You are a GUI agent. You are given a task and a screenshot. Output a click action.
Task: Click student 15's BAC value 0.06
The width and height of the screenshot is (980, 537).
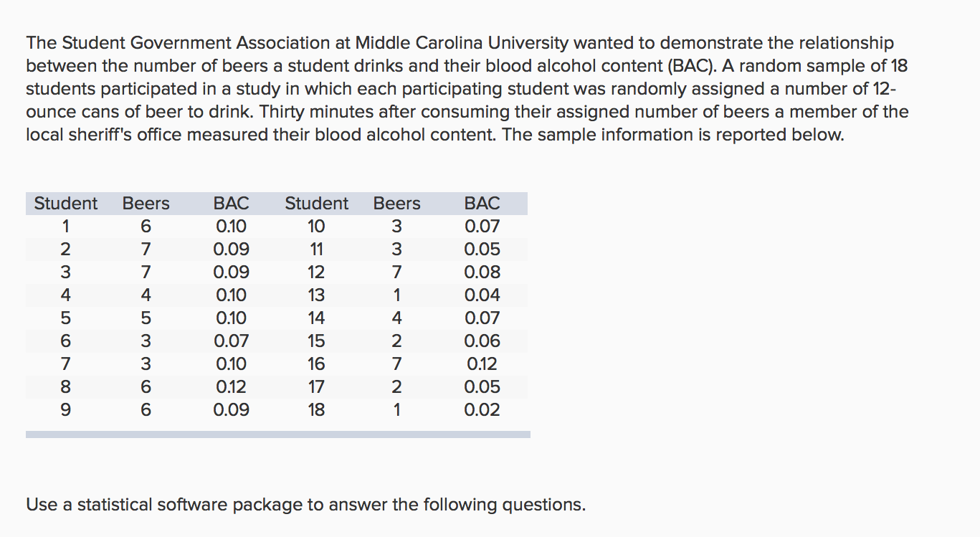coord(482,341)
